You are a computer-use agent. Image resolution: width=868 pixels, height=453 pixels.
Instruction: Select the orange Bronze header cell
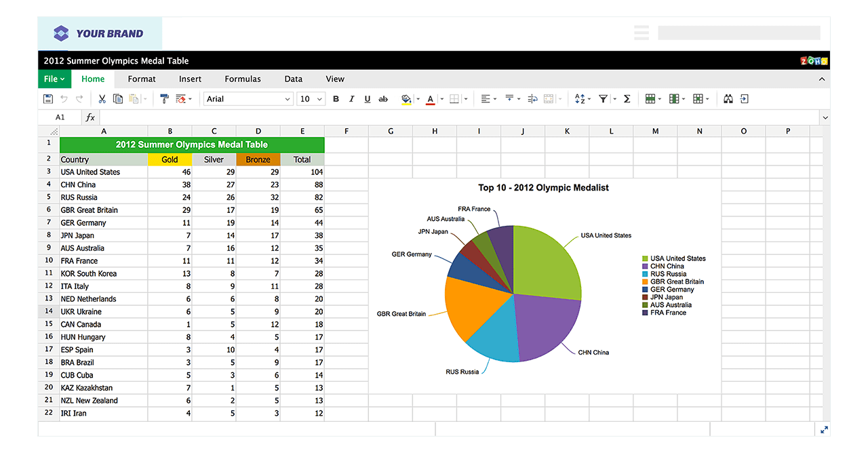pyautogui.click(x=258, y=159)
